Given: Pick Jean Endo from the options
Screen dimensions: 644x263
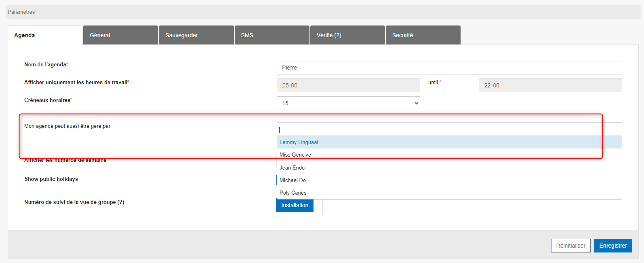Looking at the screenshot, I should pyautogui.click(x=448, y=168).
